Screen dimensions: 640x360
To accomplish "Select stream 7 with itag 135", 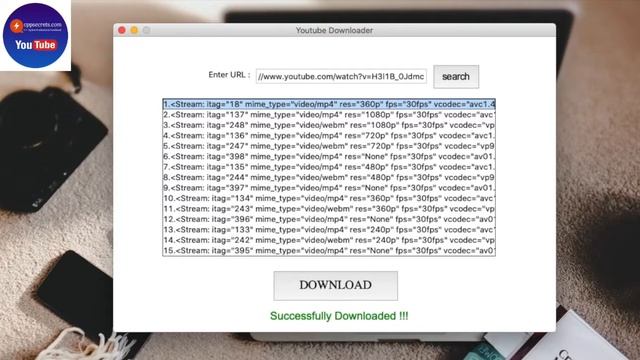I will [x=329, y=167].
